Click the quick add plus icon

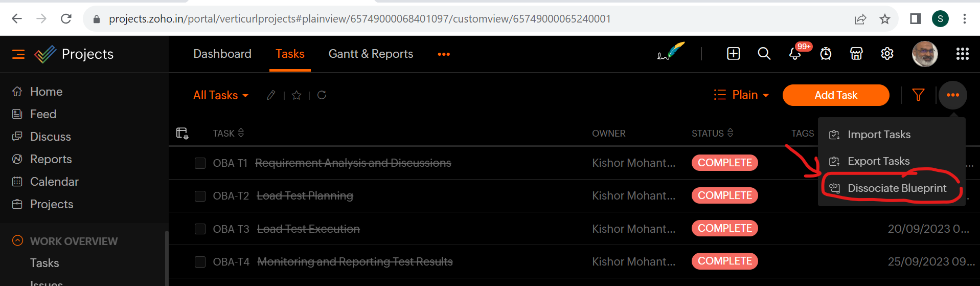coord(733,54)
